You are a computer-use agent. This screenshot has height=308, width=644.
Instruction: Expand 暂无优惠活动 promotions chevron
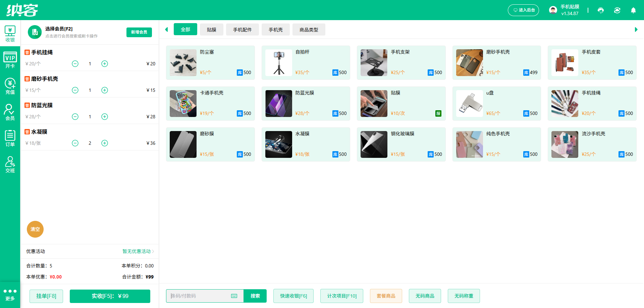click(153, 251)
